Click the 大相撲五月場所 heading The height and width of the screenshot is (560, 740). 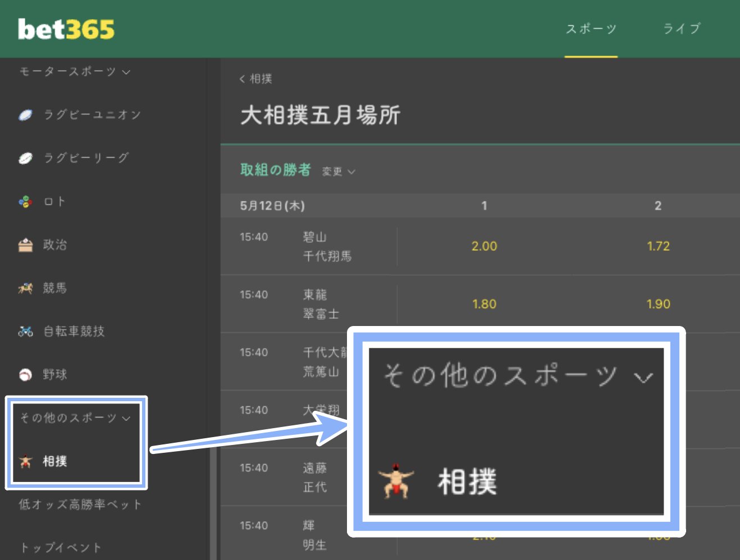(x=320, y=116)
